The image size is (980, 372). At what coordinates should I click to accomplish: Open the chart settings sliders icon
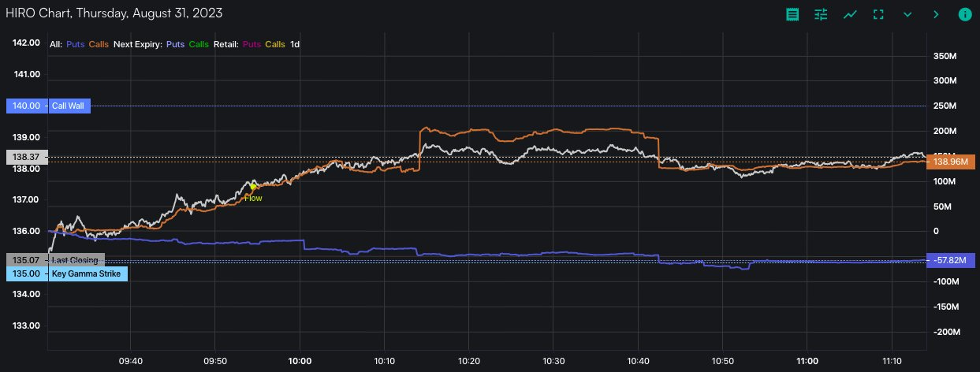(821, 14)
